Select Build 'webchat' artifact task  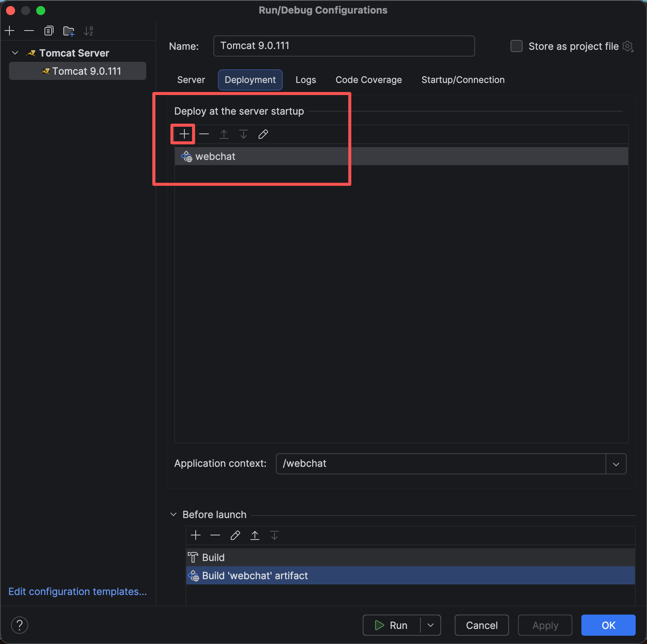(x=411, y=575)
